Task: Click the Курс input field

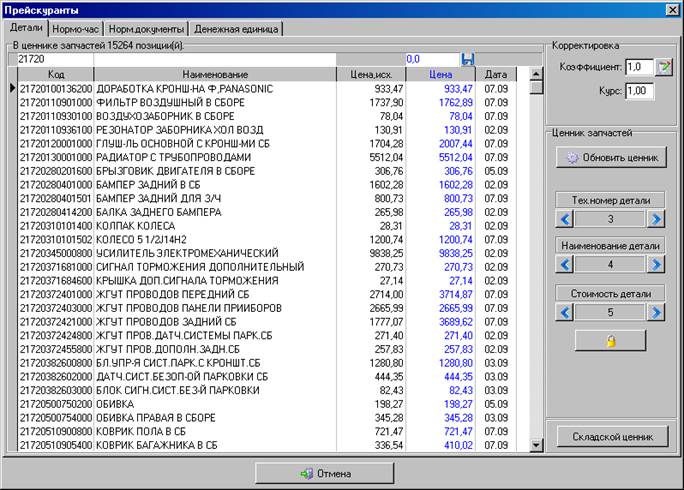Action: (x=638, y=91)
